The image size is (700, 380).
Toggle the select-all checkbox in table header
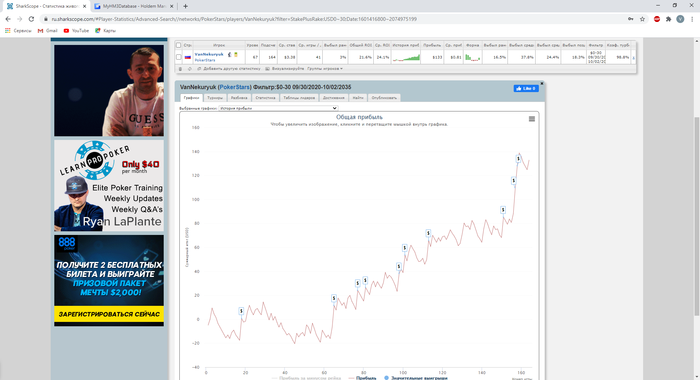pos(179,45)
